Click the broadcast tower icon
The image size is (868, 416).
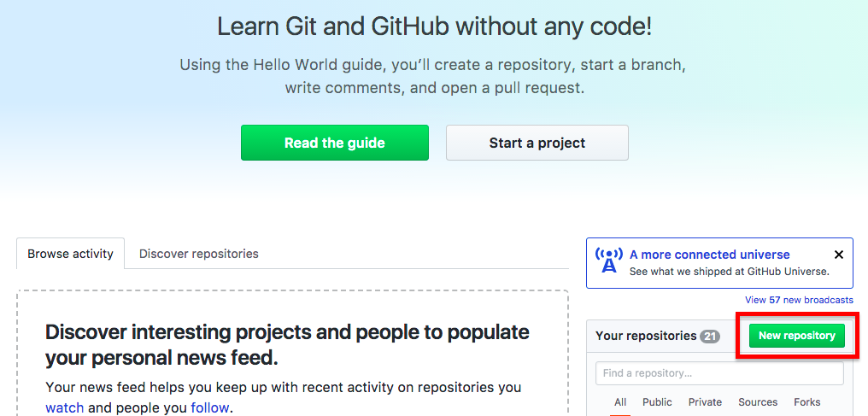pyautogui.click(x=609, y=261)
